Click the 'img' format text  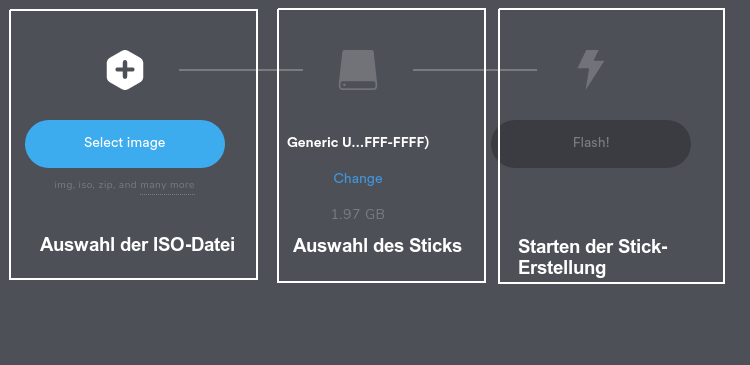click(62, 185)
